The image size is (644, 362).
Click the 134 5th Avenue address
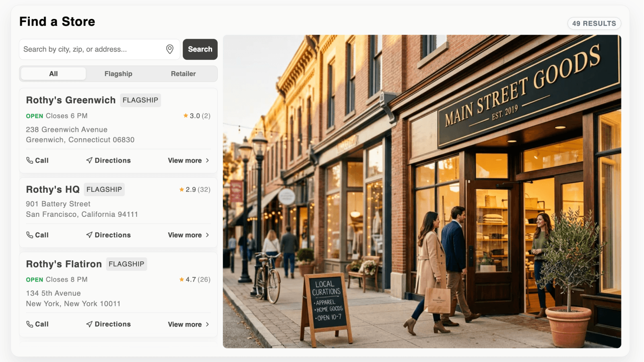tap(54, 293)
